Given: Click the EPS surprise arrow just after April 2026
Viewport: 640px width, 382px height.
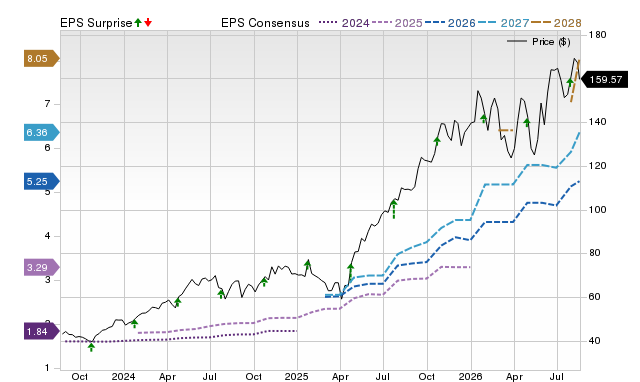Looking at the screenshot, I should point(527,122).
